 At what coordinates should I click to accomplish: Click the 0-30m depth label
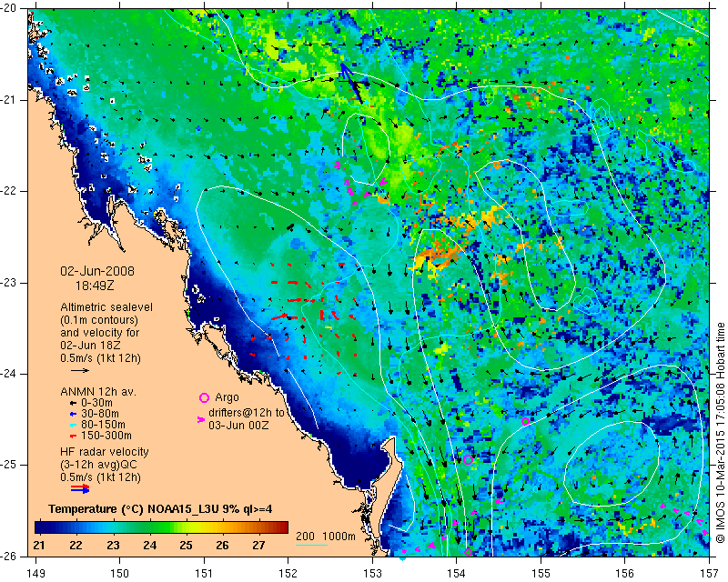tap(97, 403)
